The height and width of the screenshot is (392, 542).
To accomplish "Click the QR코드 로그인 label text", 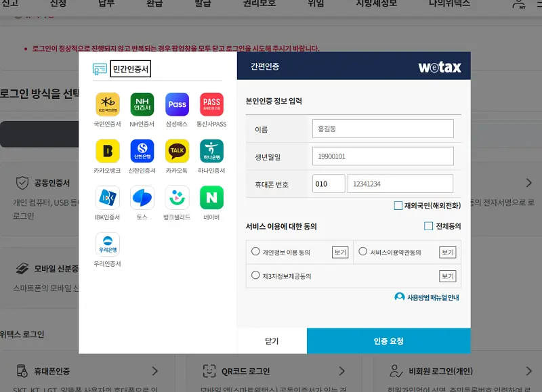I will tap(245, 371).
